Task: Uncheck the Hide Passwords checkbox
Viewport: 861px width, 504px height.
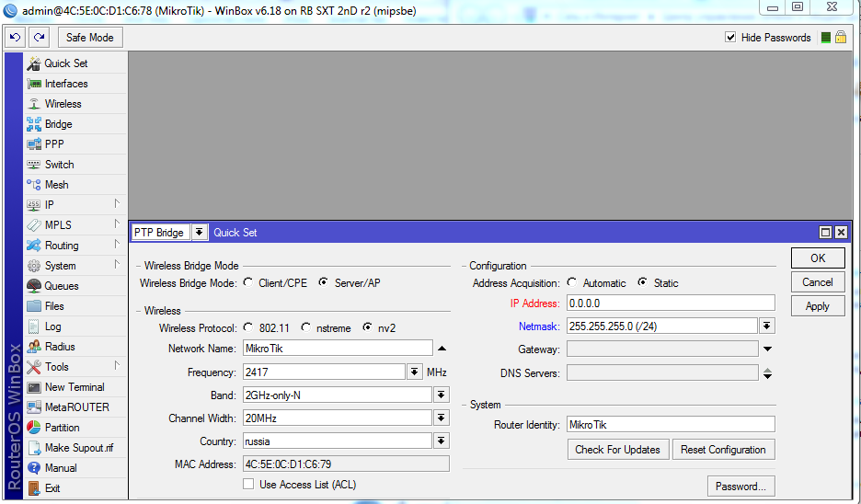Action: (x=730, y=38)
